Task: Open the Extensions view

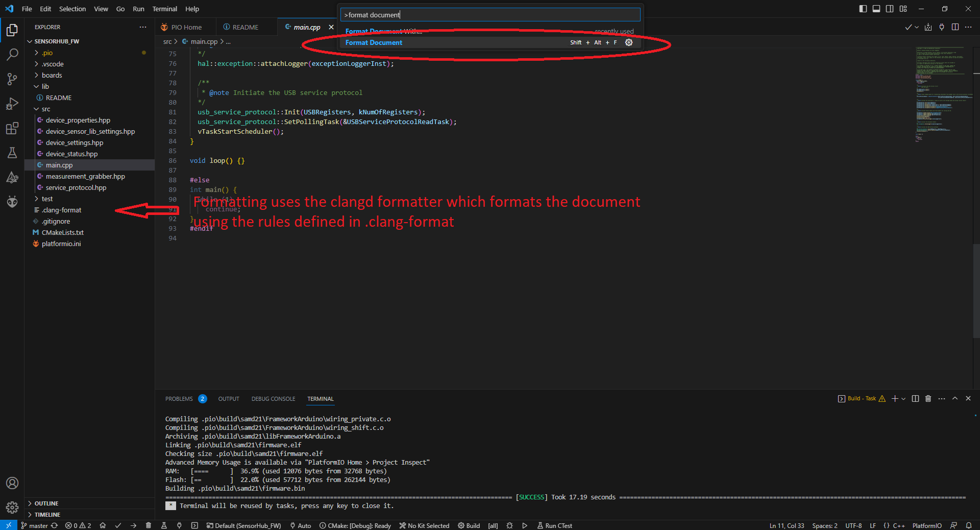Action: pyautogui.click(x=12, y=128)
